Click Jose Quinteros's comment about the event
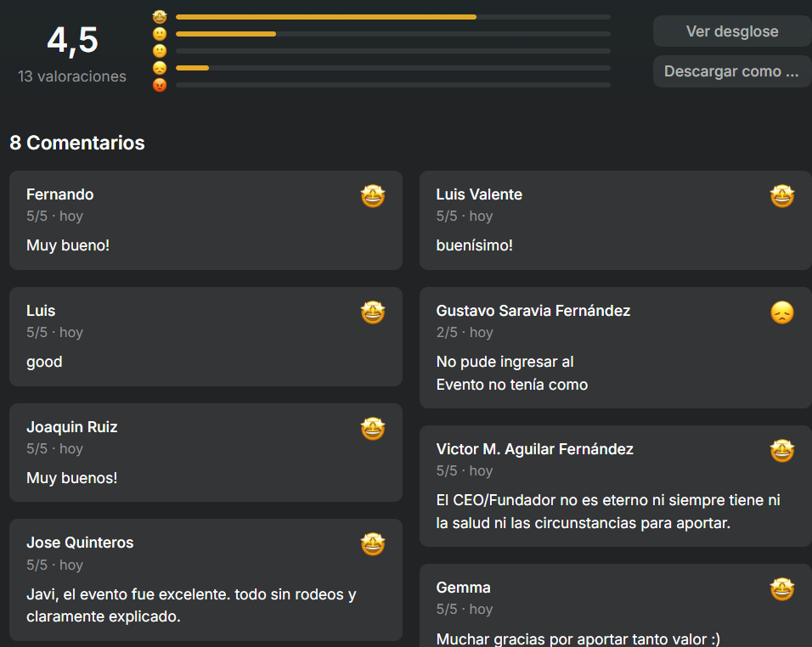This screenshot has height=647, width=812. (x=191, y=605)
